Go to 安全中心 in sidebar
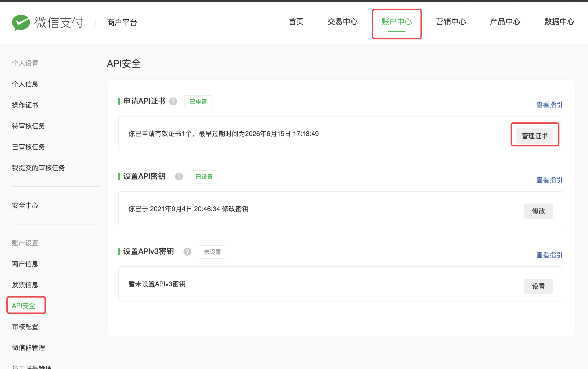The width and height of the screenshot is (588, 369). click(x=25, y=205)
